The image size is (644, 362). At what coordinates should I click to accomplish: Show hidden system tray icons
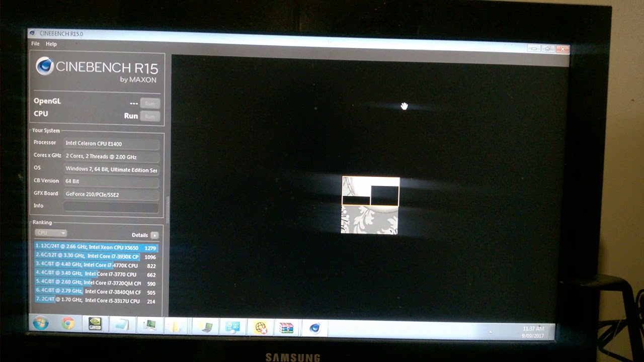pyautogui.click(x=491, y=332)
